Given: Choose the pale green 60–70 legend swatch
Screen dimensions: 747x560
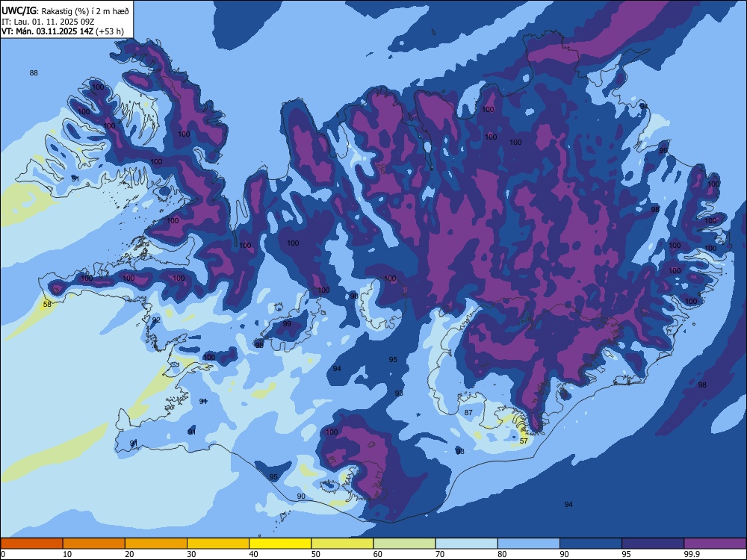Looking at the screenshot, I should pyautogui.click(x=404, y=544).
